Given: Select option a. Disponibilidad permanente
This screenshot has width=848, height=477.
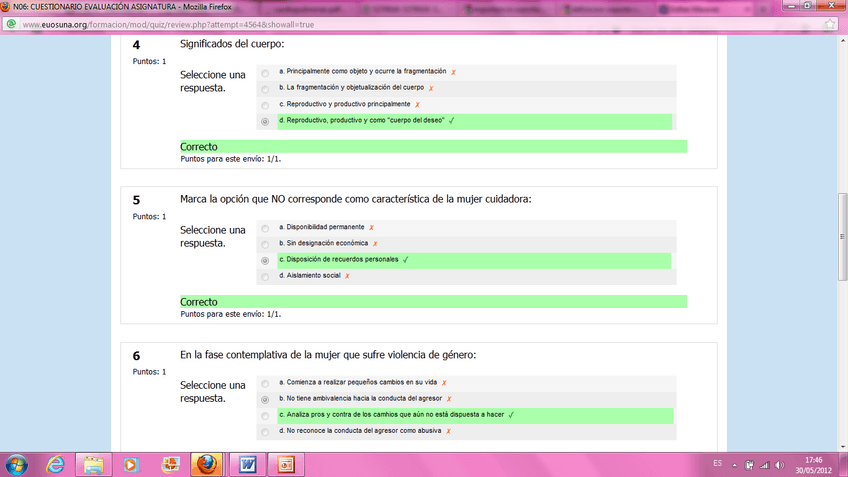Looking at the screenshot, I should [265, 228].
